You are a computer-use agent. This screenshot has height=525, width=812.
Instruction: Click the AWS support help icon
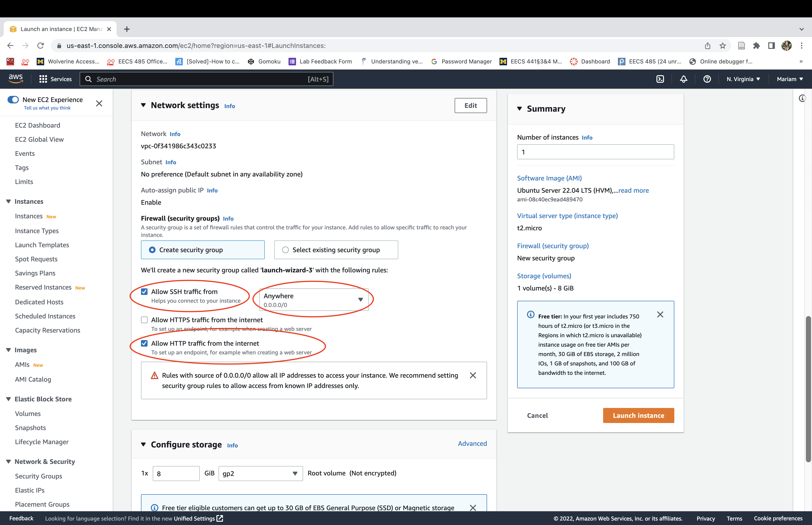click(x=707, y=79)
